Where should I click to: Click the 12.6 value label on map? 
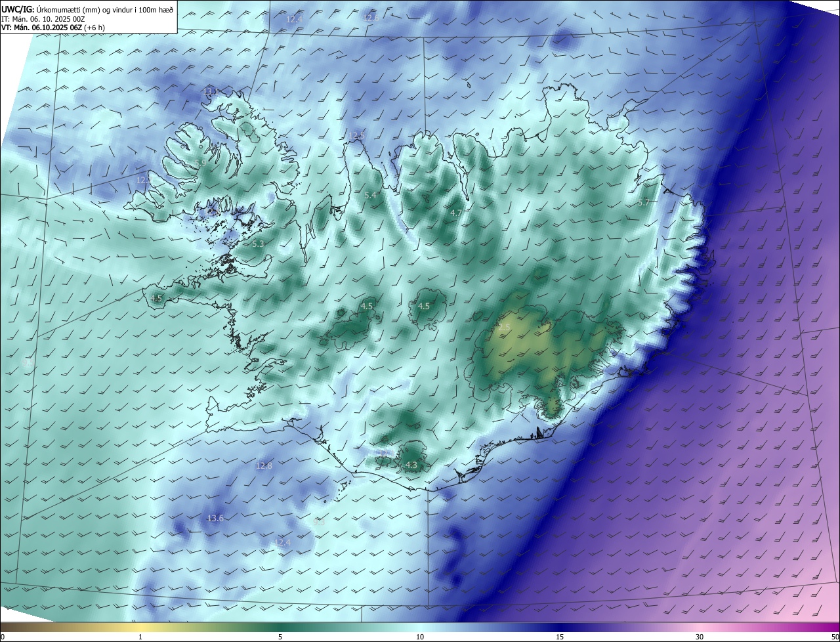(371, 18)
